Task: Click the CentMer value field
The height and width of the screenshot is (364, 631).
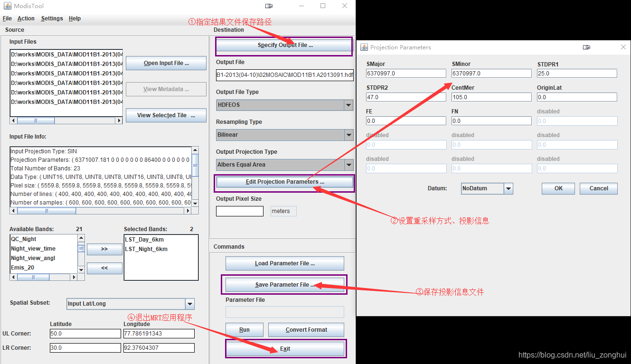Action: (492, 97)
